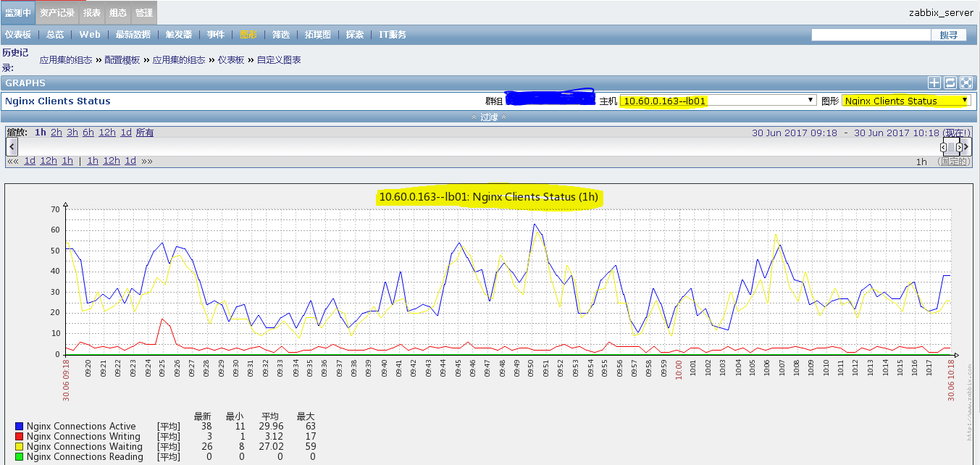Select zoom level 12h
The image size is (980, 465).
[x=107, y=133]
